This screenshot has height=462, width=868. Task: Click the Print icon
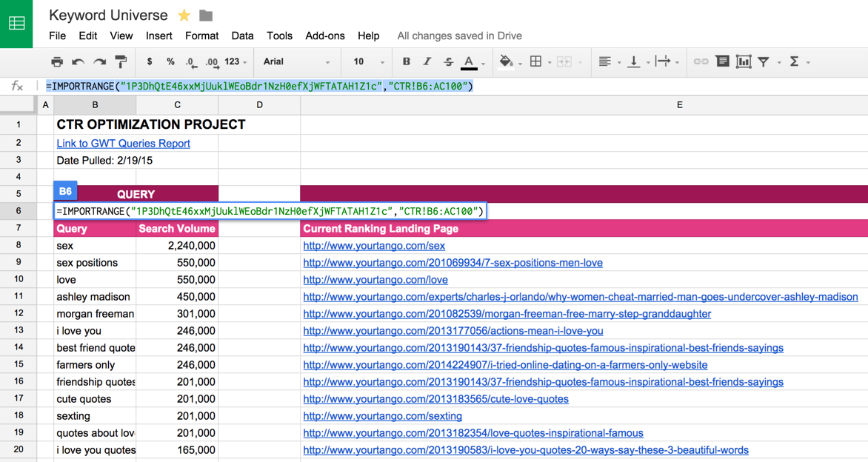58,62
